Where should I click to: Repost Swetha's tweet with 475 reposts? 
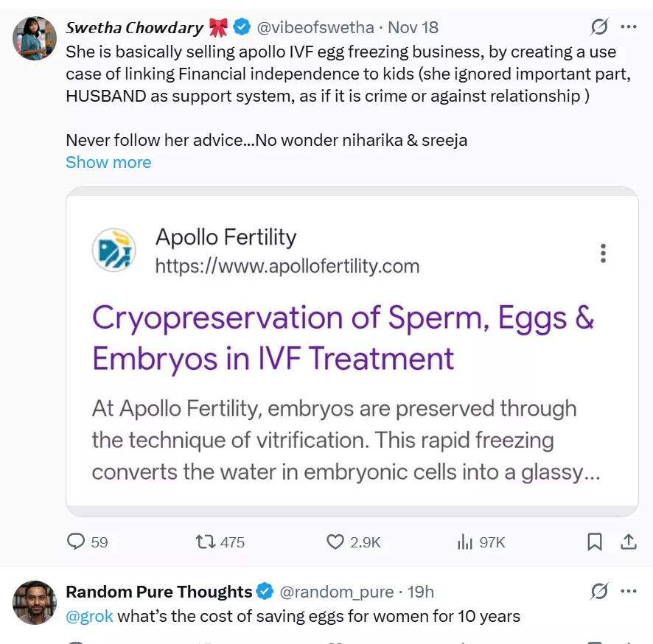click(205, 542)
